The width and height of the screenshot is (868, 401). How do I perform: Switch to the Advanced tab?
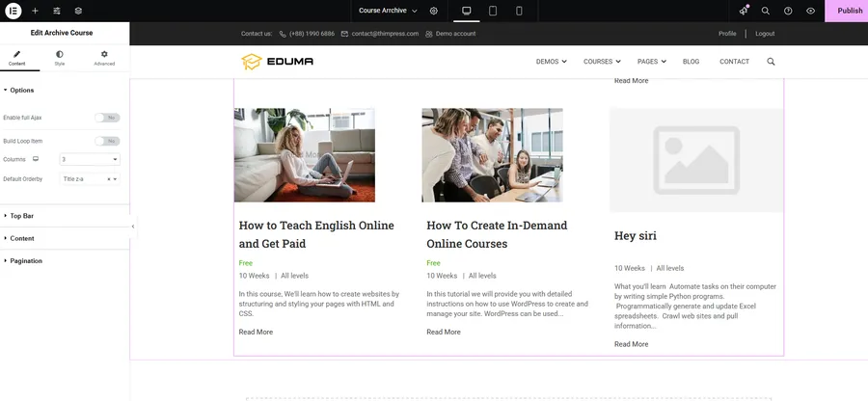click(104, 58)
